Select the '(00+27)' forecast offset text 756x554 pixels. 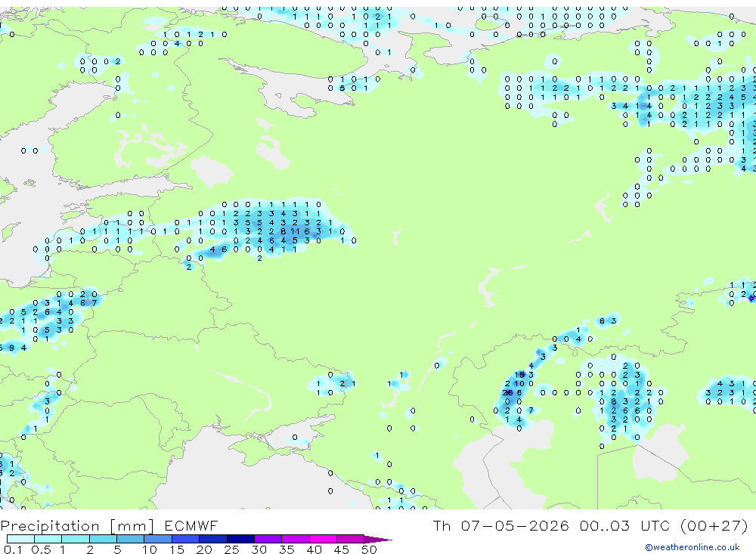pos(714,525)
